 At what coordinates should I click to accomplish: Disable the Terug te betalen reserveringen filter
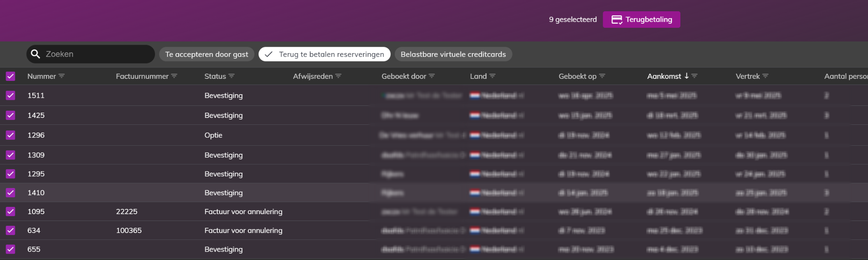pos(324,54)
